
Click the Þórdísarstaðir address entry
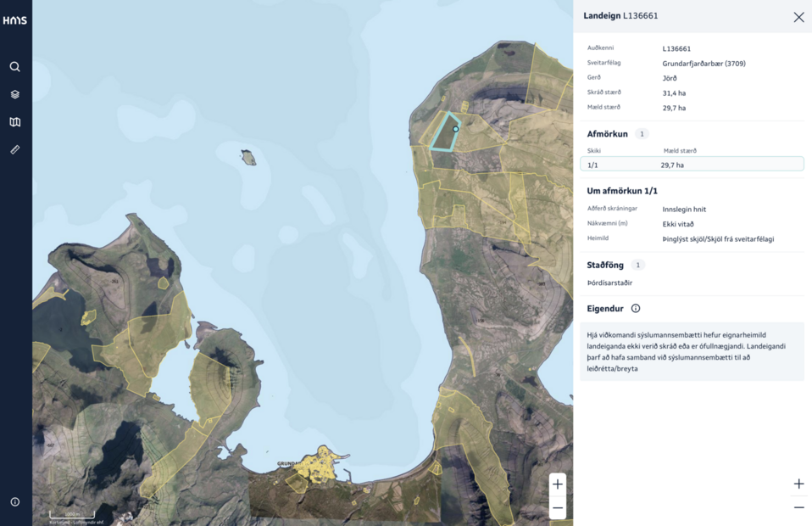609,283
